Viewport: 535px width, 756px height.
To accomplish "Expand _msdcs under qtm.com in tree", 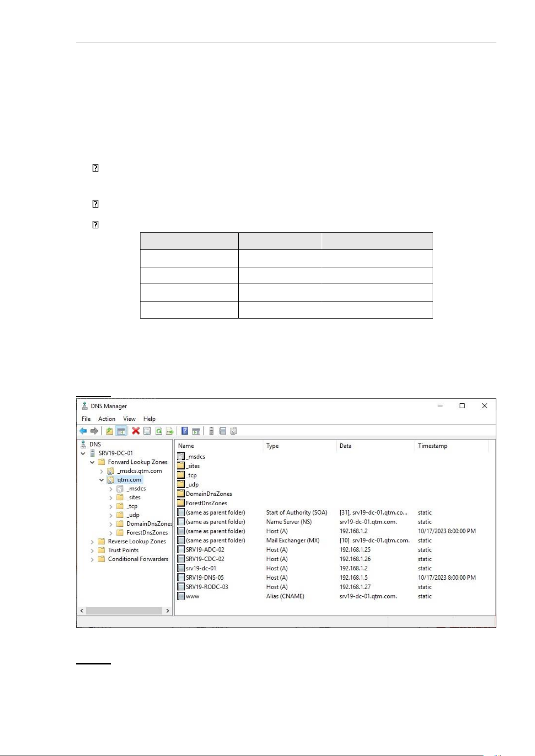I will click(111, 489).
